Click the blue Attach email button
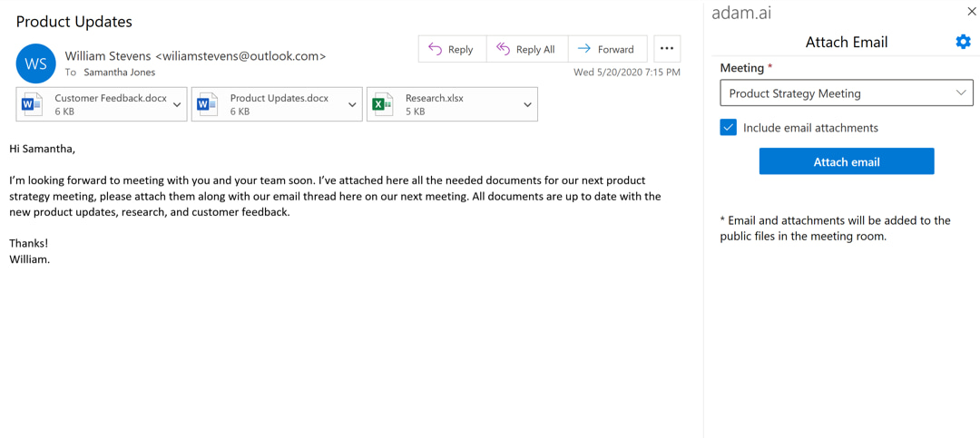Screen dimensions: 980x438 847,161
